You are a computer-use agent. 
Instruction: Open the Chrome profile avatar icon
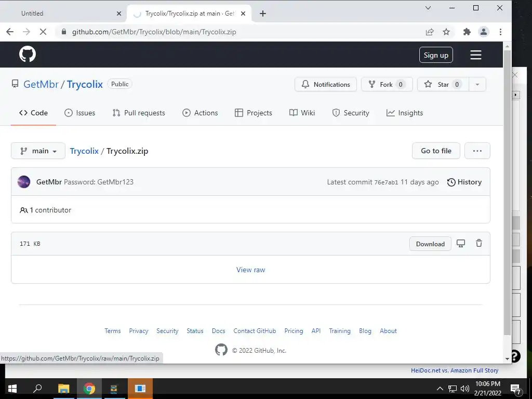coord(484,32)
